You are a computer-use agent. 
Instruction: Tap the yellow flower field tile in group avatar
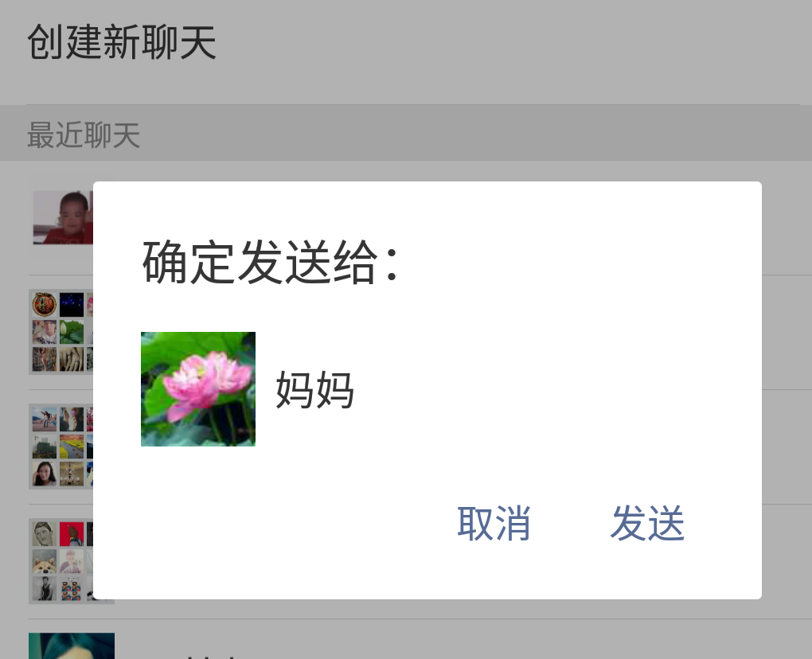[x=72, y=446]
